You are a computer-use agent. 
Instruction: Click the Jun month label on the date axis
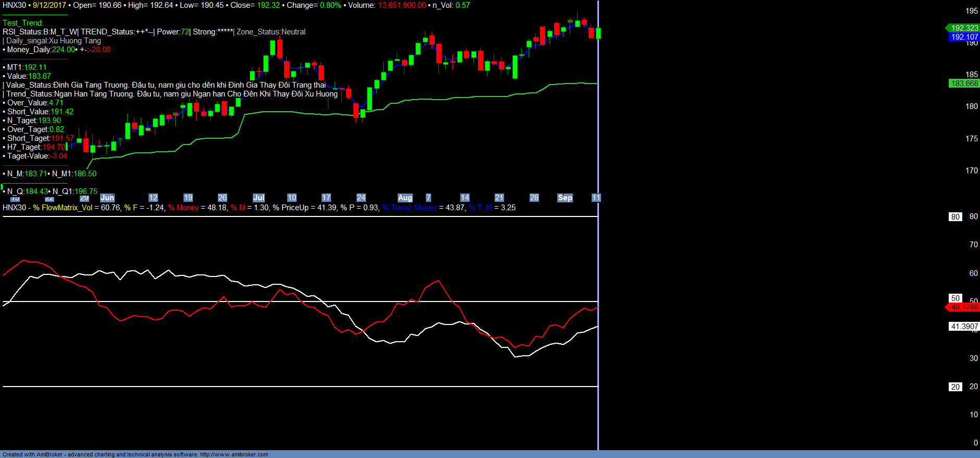click(107, 198)
